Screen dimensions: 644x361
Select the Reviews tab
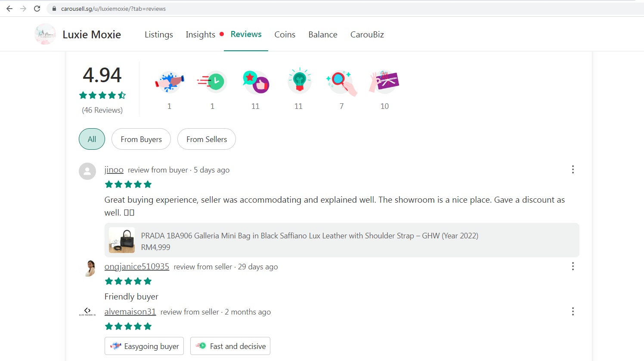pos(246,34)
